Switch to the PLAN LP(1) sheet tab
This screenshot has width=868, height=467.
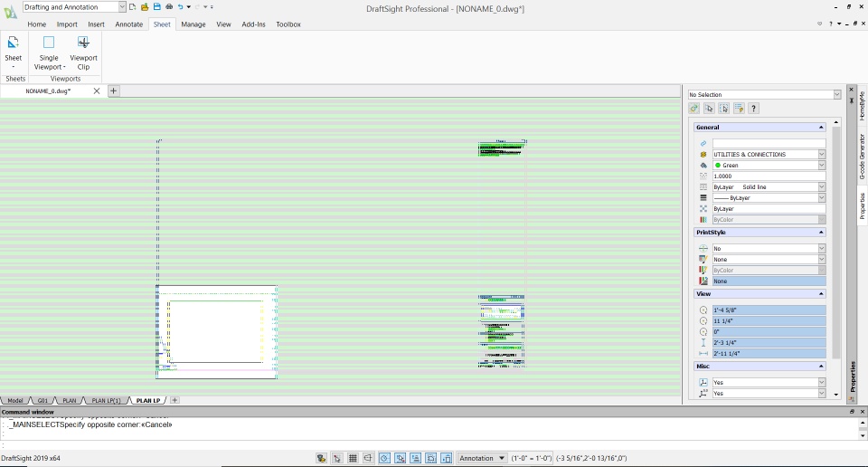(x=106, y=400)
